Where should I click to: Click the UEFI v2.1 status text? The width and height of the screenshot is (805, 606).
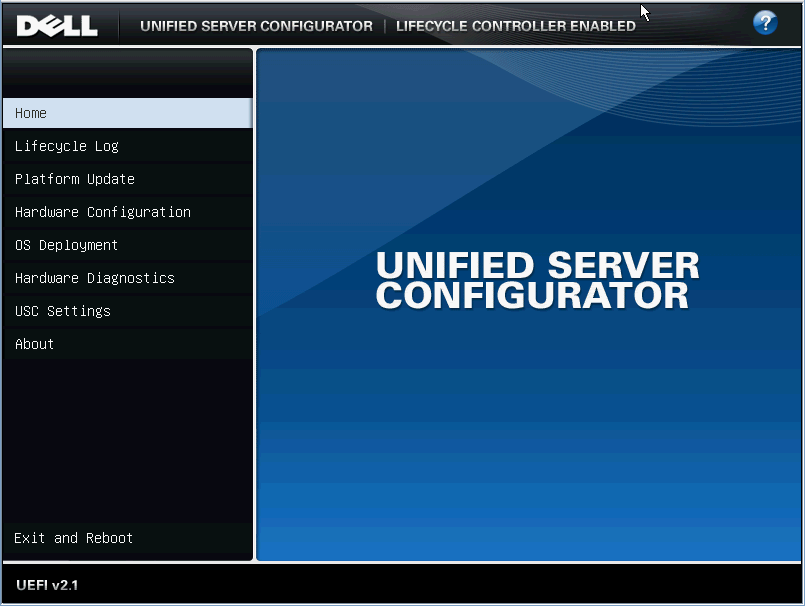click(47, 585)
